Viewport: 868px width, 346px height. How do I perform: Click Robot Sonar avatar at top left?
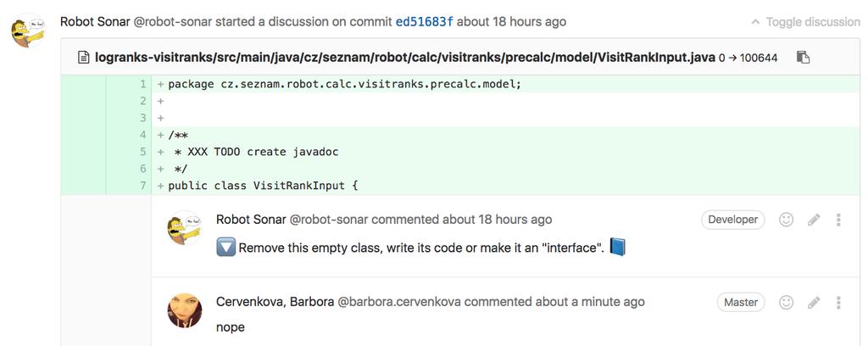(28, 31)
